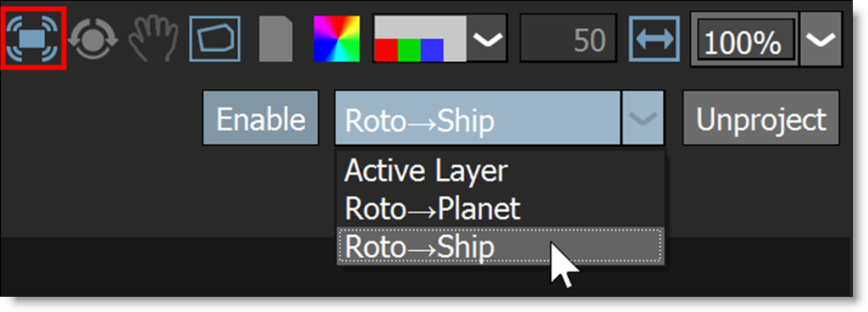The width and height of the screenshot is (868, 312).
Task: Expand the channel selector dropdown arrow
Action: 488,38
